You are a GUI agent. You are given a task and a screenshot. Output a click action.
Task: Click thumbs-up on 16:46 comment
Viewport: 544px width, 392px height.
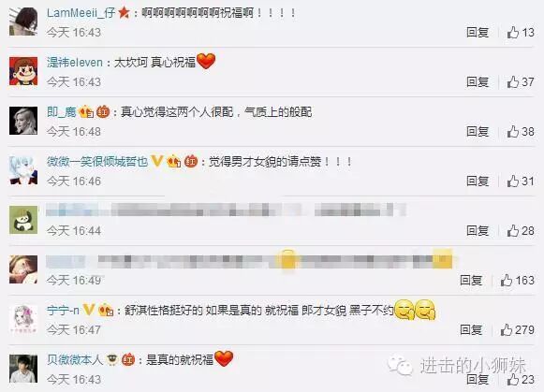coord(513,181)
